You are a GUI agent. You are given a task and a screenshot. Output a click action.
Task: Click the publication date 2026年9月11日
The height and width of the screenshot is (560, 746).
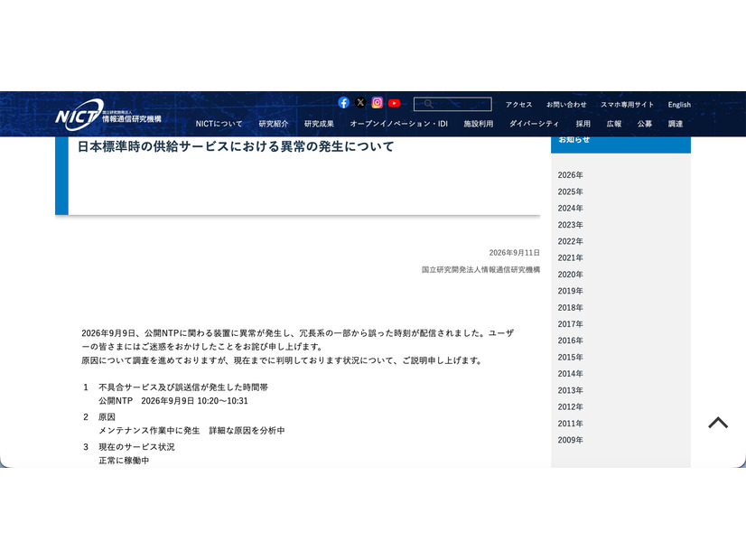pos(514,253)
